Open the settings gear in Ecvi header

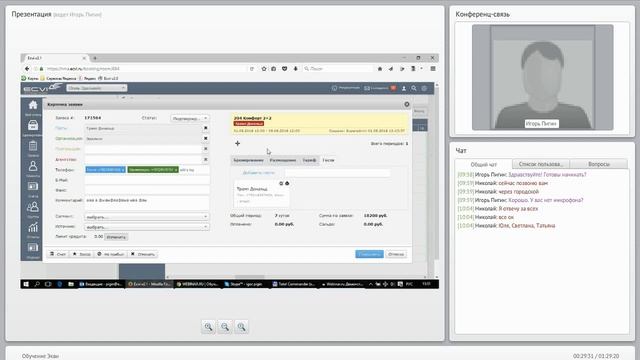(x=424, y=88)
